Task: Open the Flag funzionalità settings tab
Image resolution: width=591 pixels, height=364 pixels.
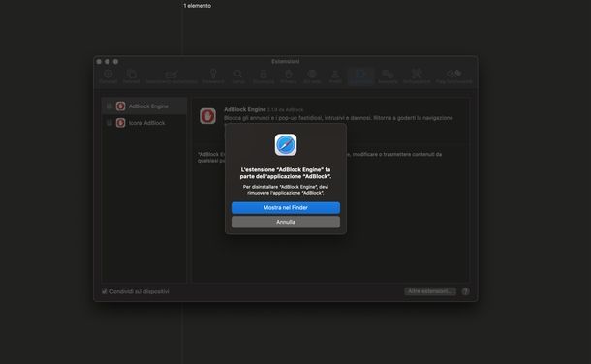Action: point(453,76)
